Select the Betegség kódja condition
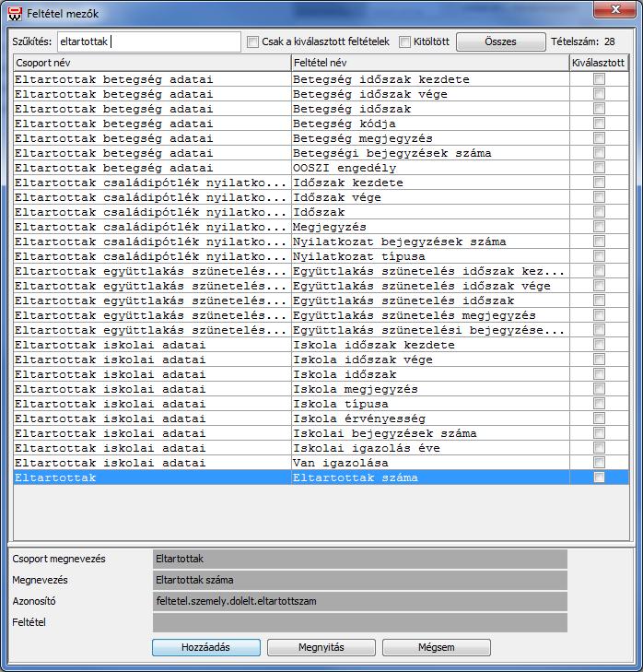The image size is (643, 672). (x=321, y=124)
